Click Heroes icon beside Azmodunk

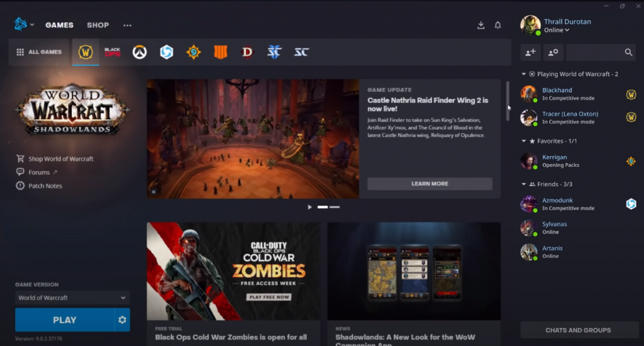(x=631, y=204)
